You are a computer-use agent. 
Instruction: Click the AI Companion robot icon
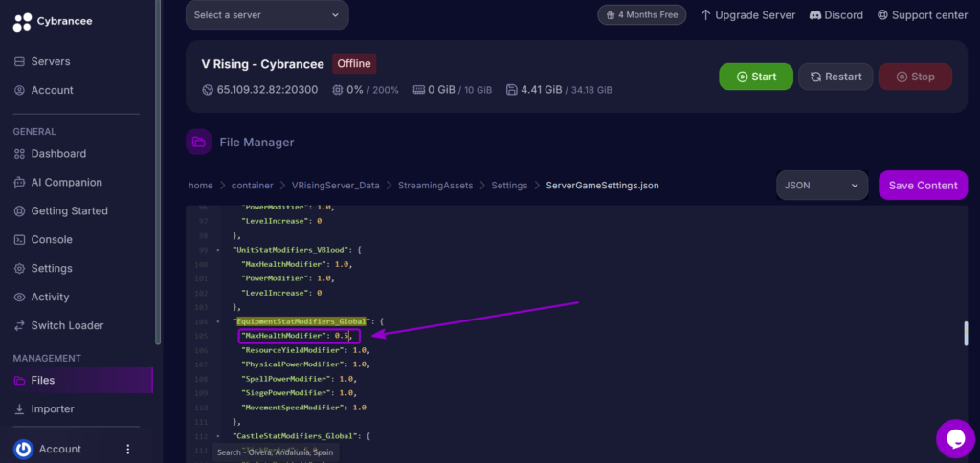19,183
